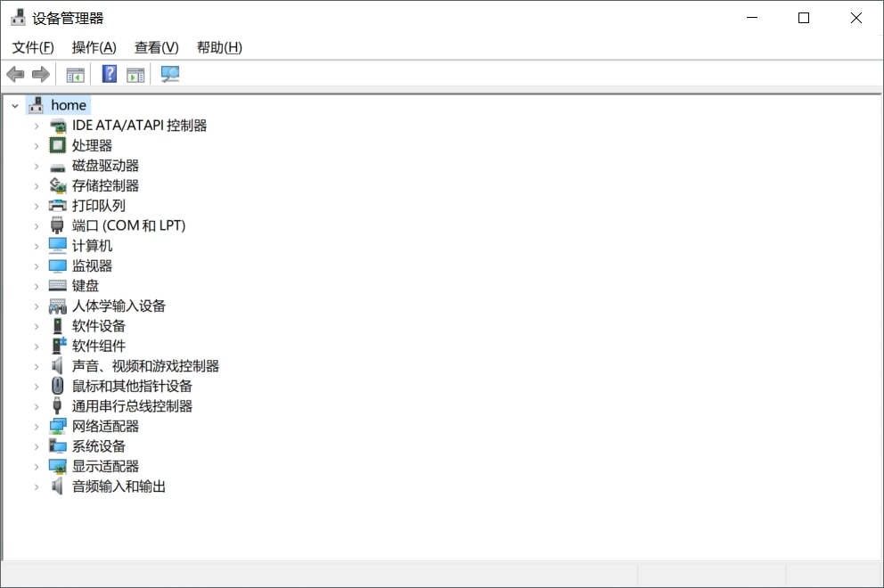Click the 处理器 processor chip icon

58,145
